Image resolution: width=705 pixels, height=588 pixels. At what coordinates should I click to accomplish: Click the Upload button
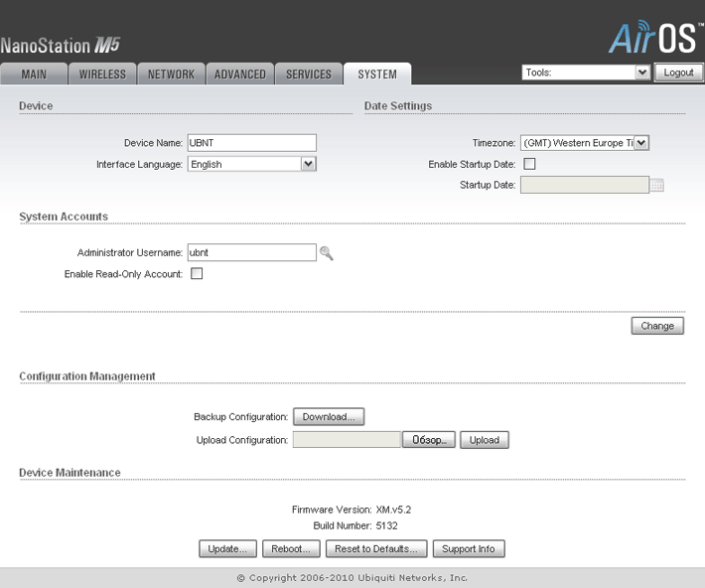pyautogui.click(x=485, y=440)
